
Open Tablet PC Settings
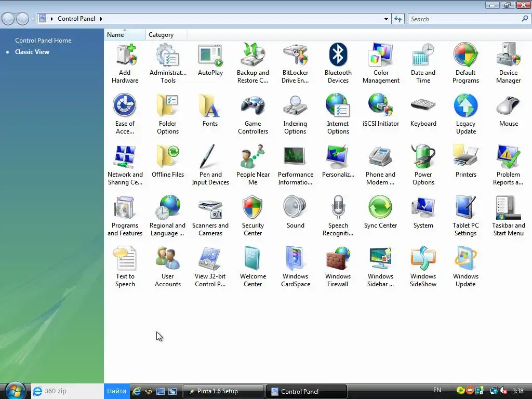[465, 216]
